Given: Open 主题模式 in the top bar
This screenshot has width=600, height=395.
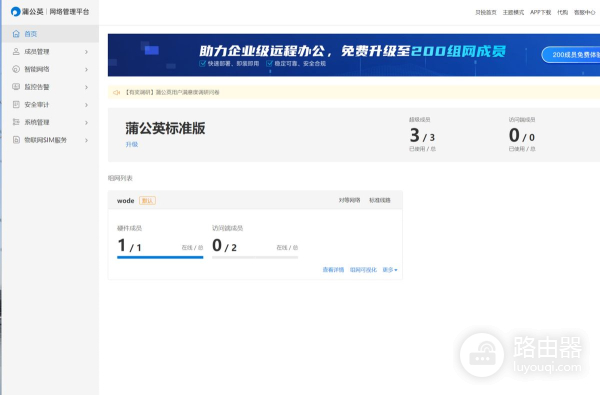Looking at the screenshot, I should point(513,12).
